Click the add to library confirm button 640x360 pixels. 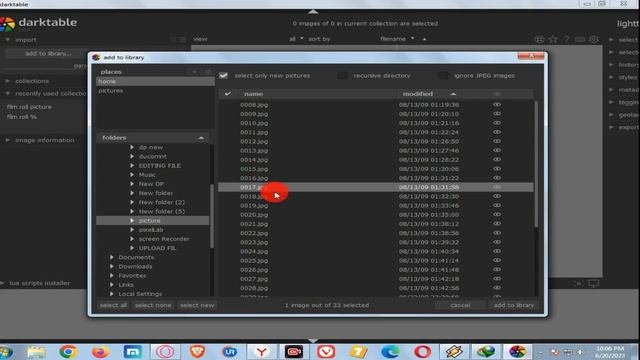[514, 305]
